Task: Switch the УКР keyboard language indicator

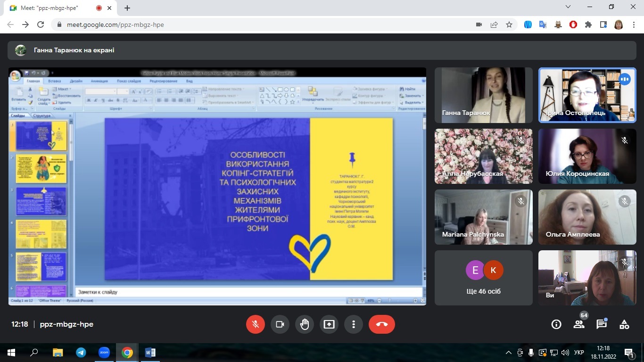Action: 579,353
